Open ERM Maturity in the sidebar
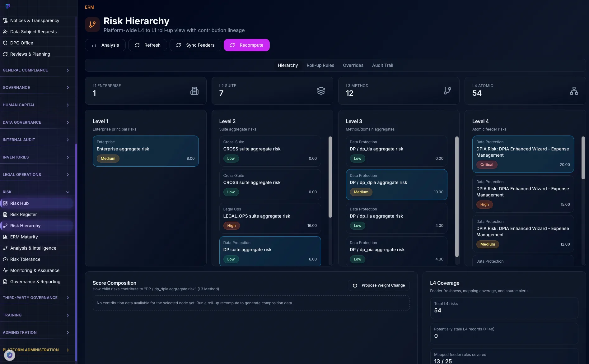The image size is (589, 364). tap(36, 237)
